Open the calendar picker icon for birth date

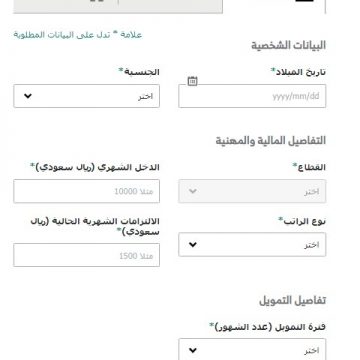pos(192,81)
